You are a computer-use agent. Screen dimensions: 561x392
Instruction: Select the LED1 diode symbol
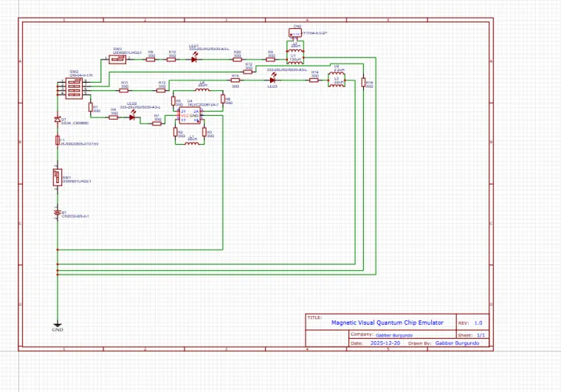(195, 58)
